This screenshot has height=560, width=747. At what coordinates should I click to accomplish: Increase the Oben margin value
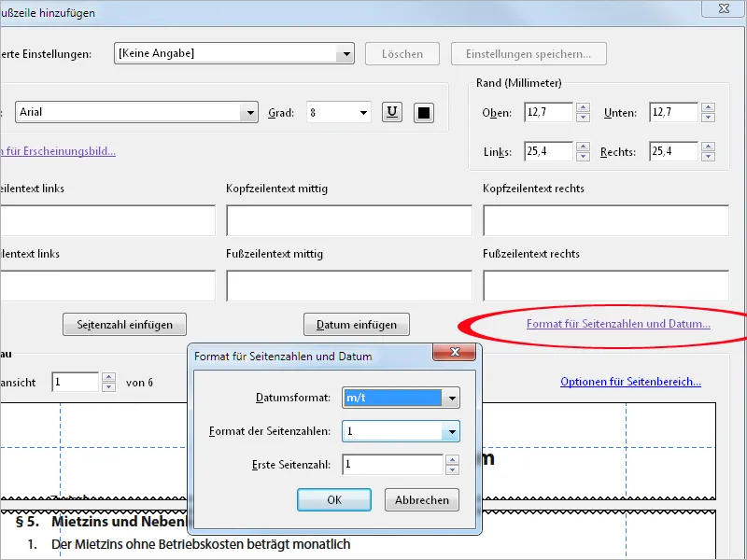click(x=583, y=107)
